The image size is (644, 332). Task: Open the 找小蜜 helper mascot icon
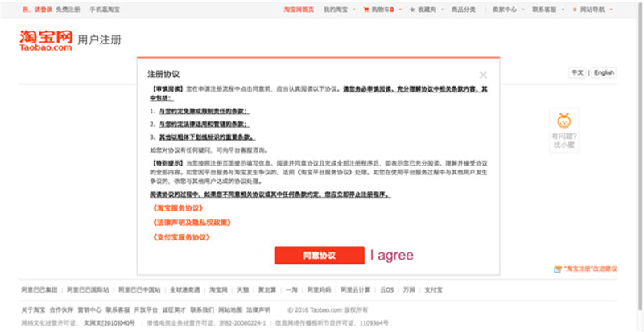(x=563, y=121)
